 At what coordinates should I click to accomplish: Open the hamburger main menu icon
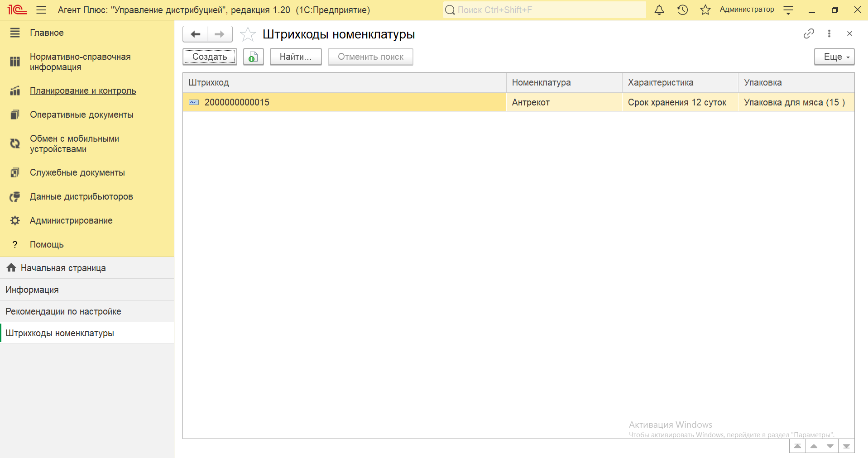pos(41,10)
